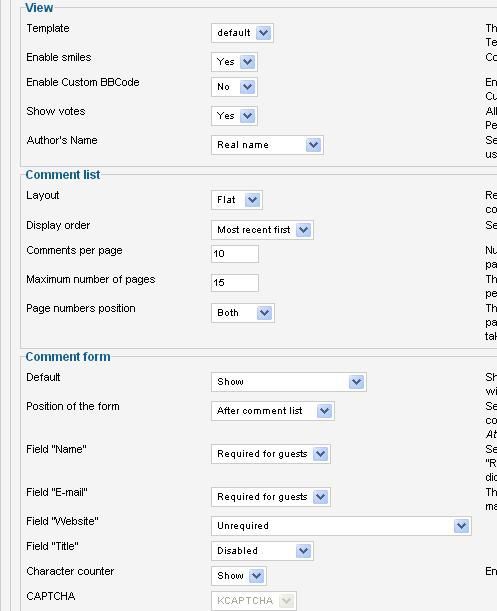
Task: Click the disabled KCAPTCHA dropdown
Action: point(253,601)
